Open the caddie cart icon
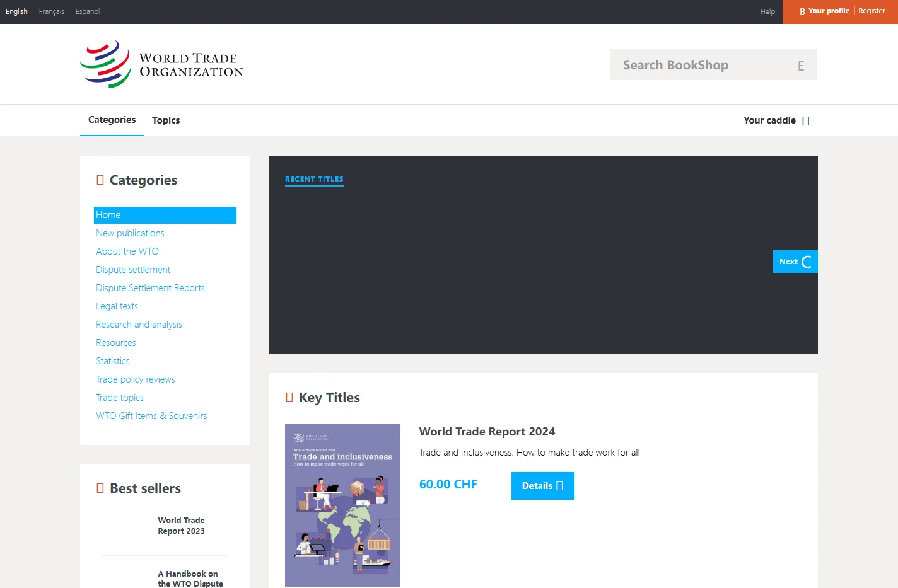Screen dimensions: 898x588 click(x=806, y=121)
